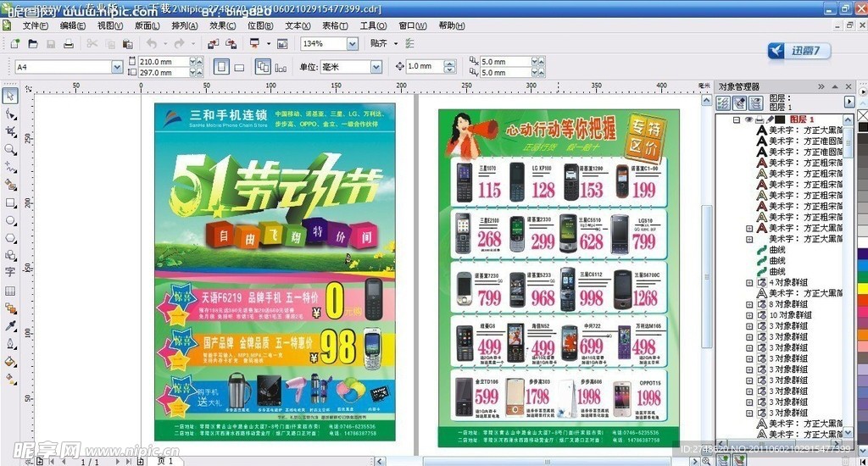Select the Zoom tool in toolbox
The width and height of the screenshot is (868, 466).
10,149
